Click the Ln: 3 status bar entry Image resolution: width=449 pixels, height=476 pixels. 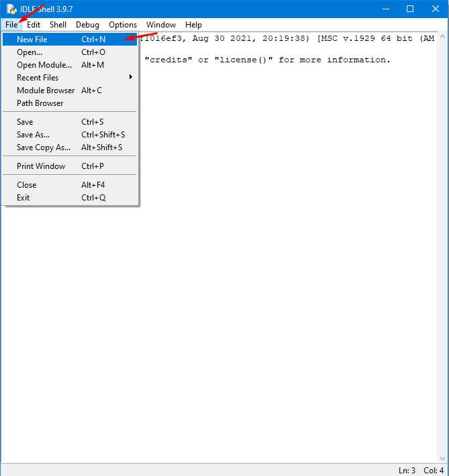407,470
